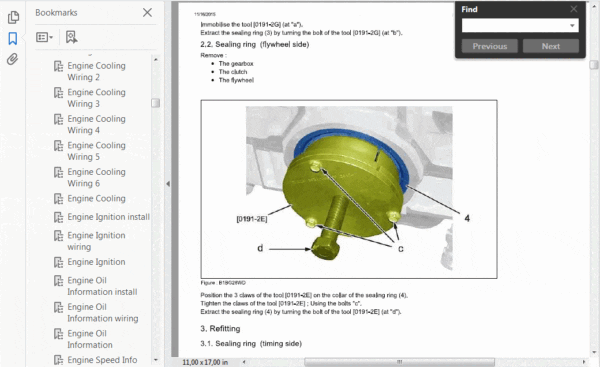Click the Previous search result button

[489, 46]
